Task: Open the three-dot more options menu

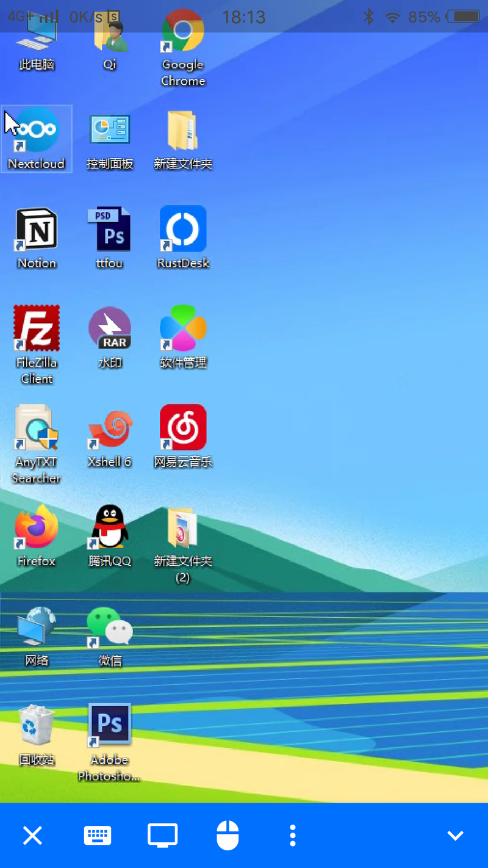Action: (293, 835)
